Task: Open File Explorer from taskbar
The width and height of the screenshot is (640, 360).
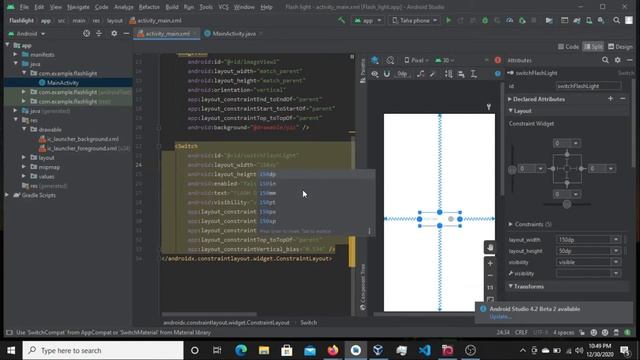Action: coord(264,350)
